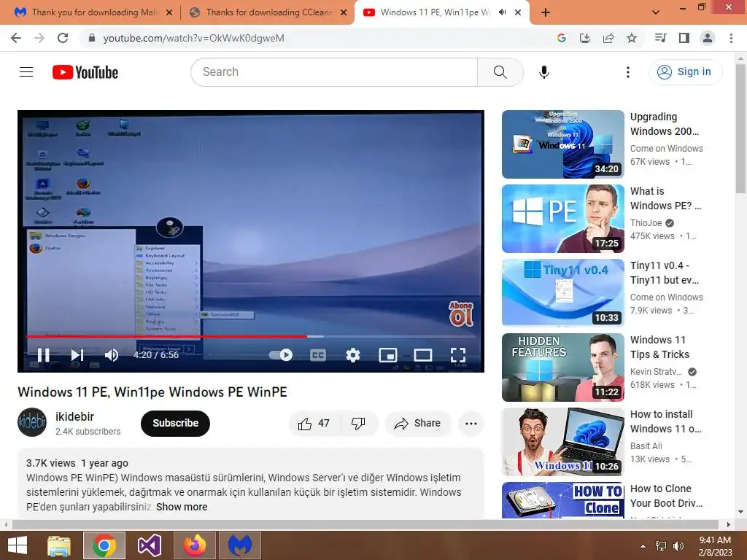Viewport: 747px width, 560px height.
Task: Open the tab search chevron
Action: [x=656, y=12]
